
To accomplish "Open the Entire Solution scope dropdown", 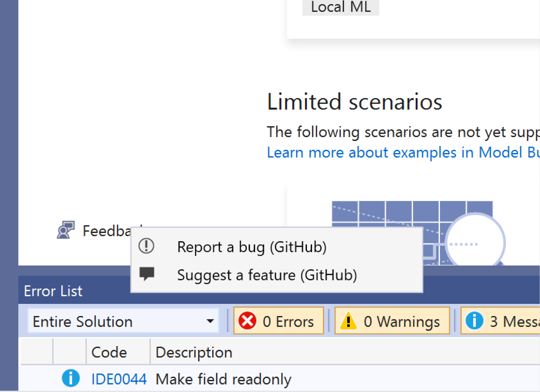I will click(x=210, y=321).
